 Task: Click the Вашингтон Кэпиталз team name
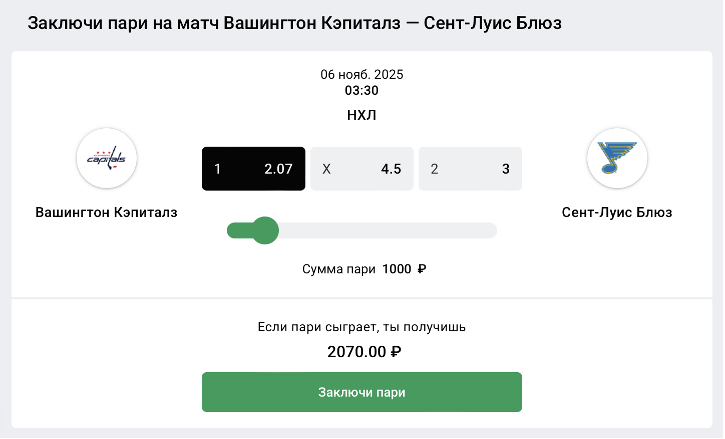[106, 213]
